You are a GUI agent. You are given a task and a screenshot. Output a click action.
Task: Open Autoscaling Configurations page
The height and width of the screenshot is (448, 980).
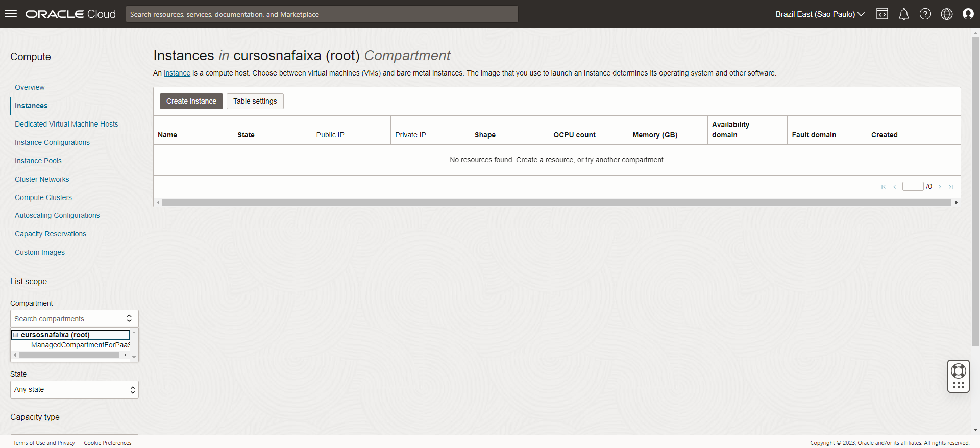pos(57,215)
